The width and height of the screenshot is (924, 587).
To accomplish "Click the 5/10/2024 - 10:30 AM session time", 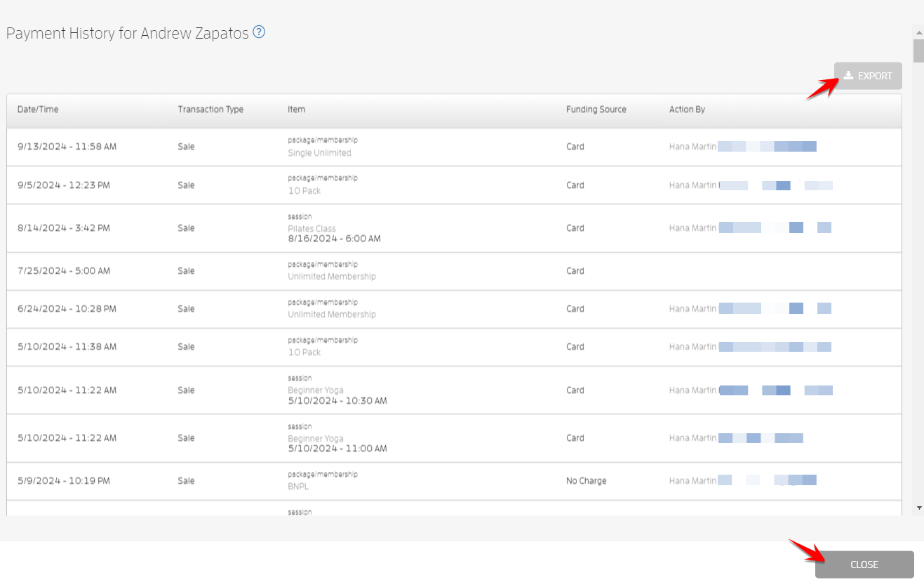I will click(337, 401).
